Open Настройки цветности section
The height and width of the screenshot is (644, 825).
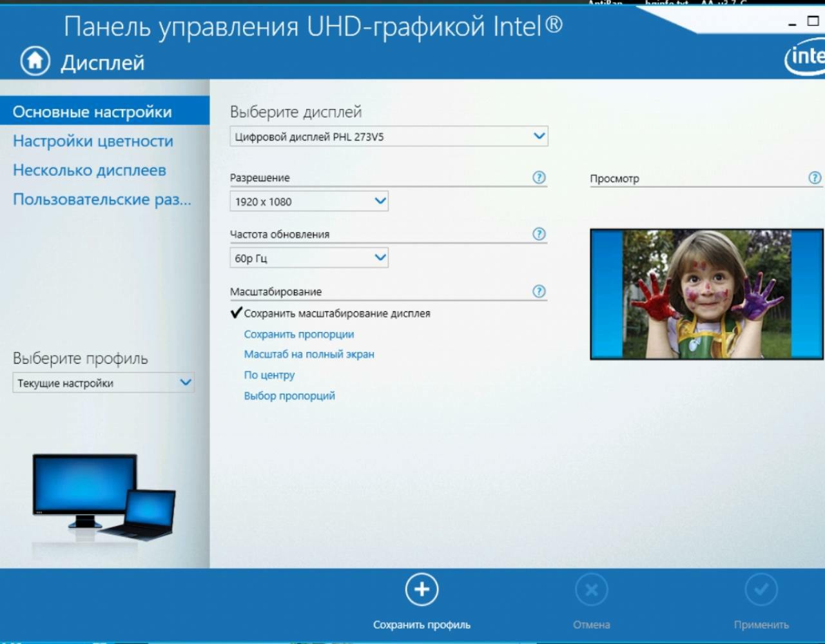click(93, 141)
